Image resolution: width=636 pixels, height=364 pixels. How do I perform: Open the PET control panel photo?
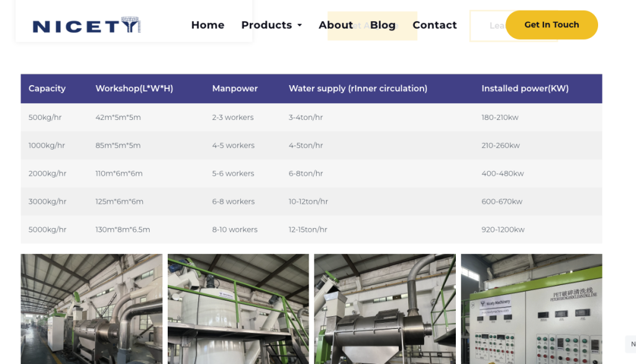click(531, 309)
